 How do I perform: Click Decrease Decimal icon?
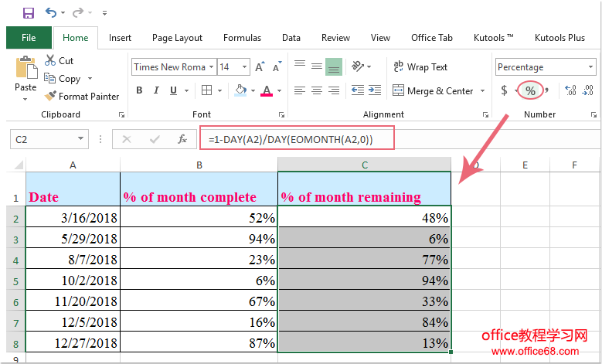(x=588, y=90)
